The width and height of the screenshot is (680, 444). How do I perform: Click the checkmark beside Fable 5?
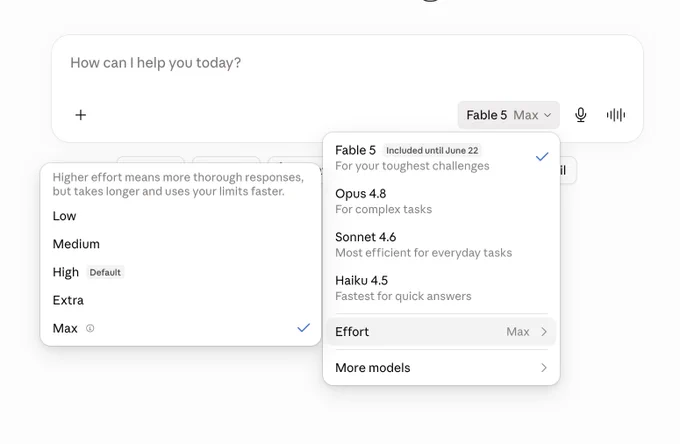coord(542,157)
